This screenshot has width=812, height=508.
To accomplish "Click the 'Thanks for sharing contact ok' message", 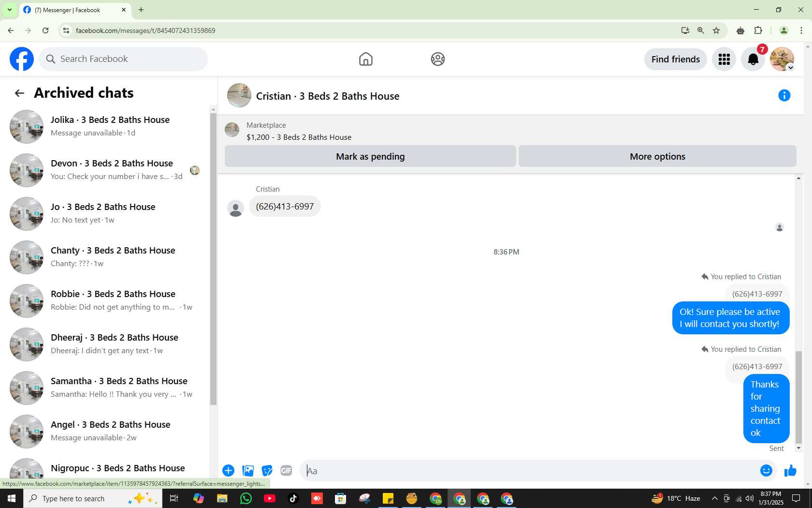I will (x=766, y=408).
